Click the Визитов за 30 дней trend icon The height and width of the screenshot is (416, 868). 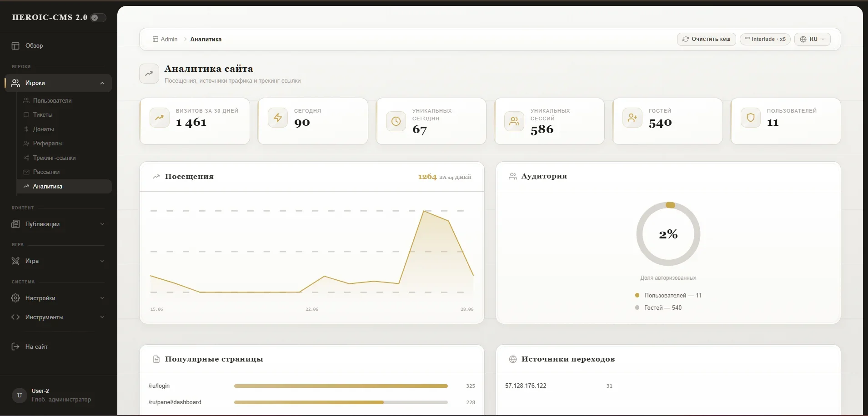[x=160, y=118]
